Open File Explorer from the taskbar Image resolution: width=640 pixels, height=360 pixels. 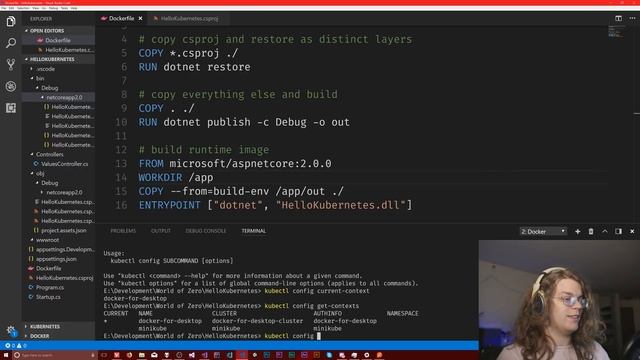point(142,356)
